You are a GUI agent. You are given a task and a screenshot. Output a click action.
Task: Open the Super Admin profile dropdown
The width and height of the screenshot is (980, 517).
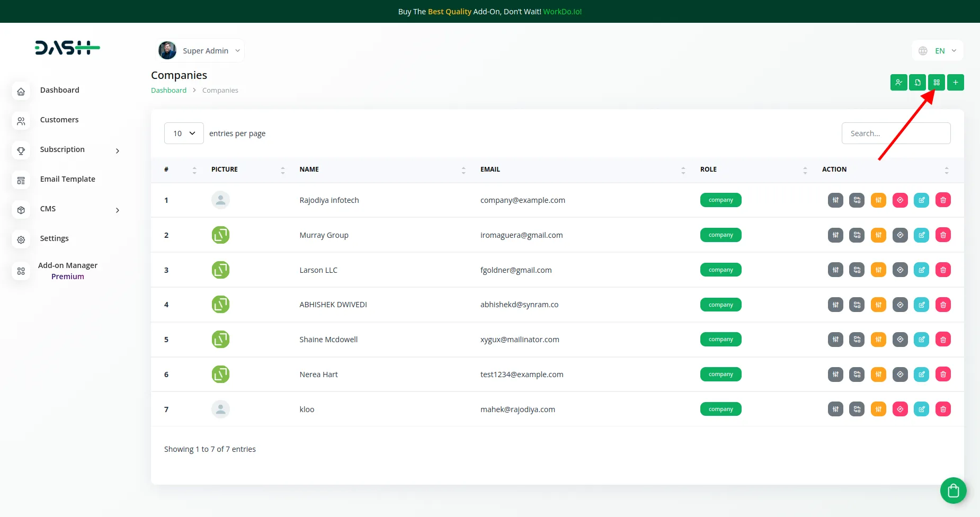pyautogui.click(x=201, y=51)
